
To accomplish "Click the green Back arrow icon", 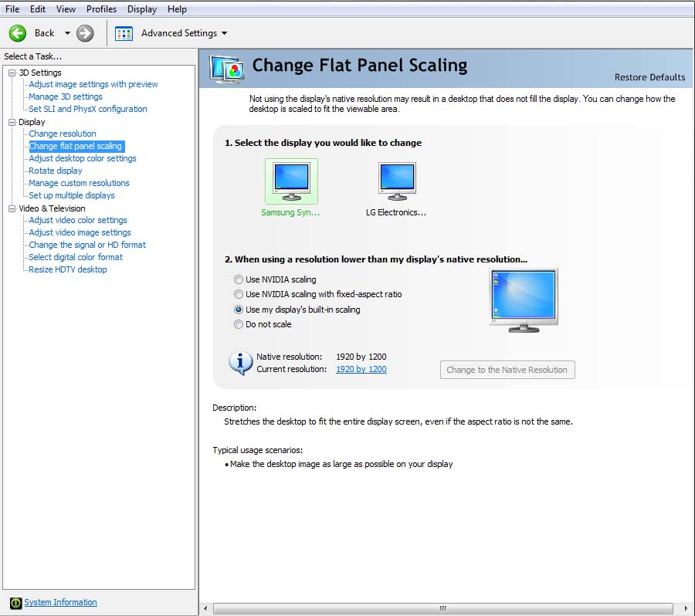I will [x=18, y=33].
